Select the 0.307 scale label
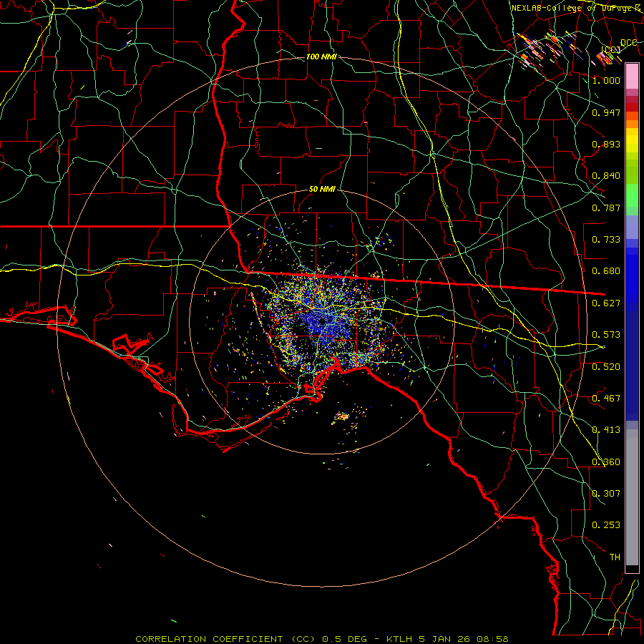 [x=606, y=494]
